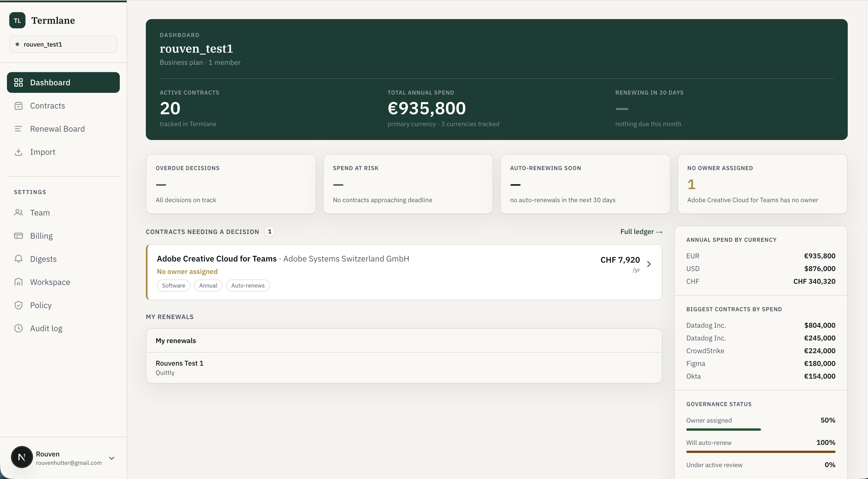The image size is (868, 479).
Task: Open Team settings
Action: 63,213
